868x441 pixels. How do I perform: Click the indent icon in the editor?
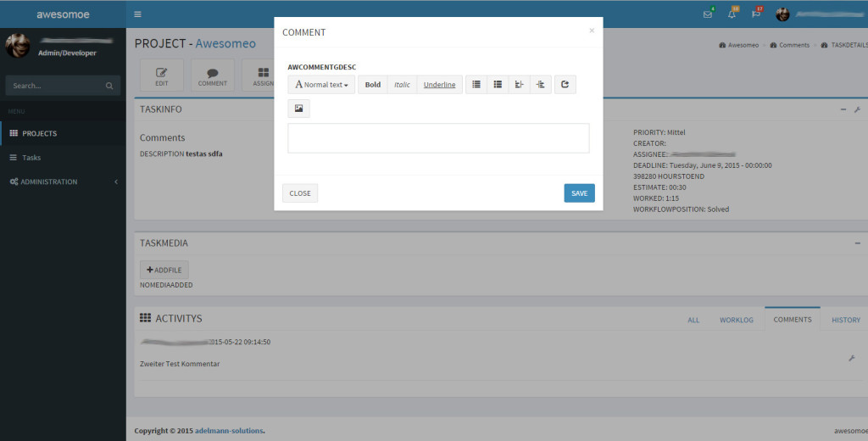click(x=541, y=85)
